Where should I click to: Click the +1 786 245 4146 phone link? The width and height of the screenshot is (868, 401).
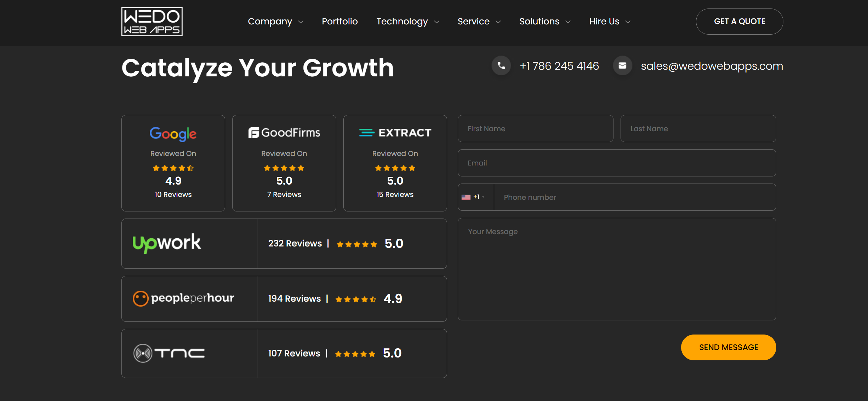pyautogui.click(x=559, y=66)
